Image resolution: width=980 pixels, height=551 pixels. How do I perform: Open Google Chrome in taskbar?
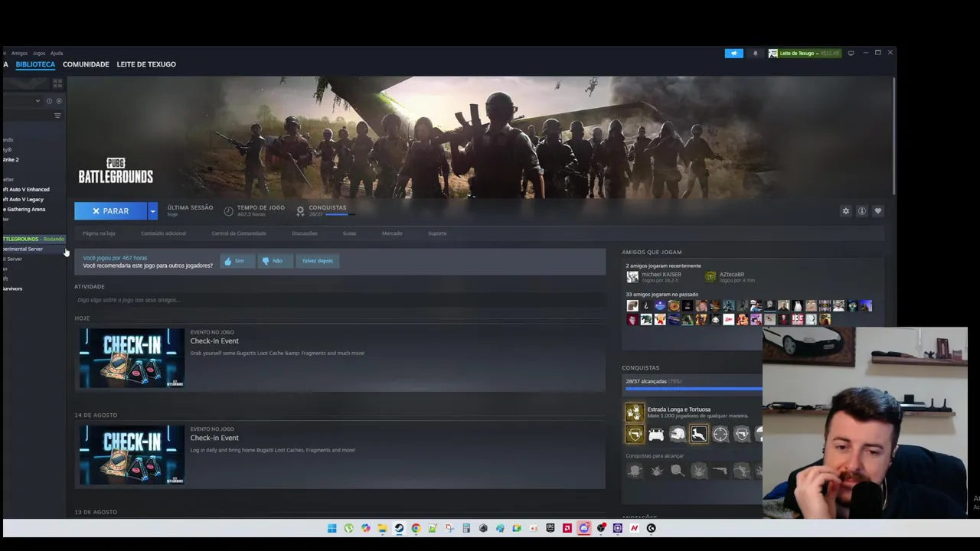416,528
